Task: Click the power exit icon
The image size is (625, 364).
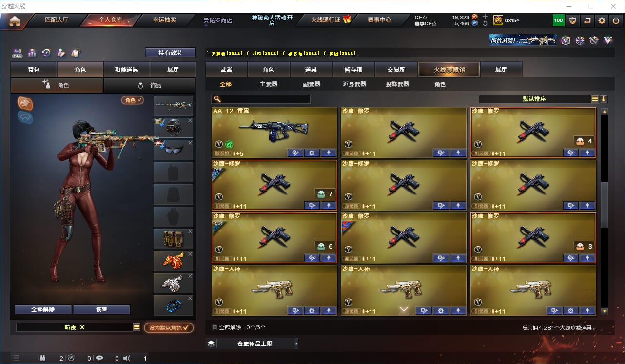Action: 616,20
